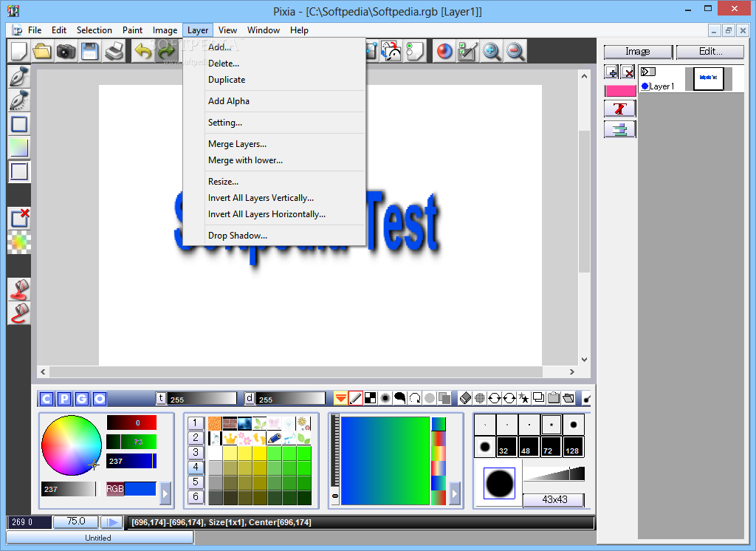Open the checklist with pencil icon
756x551 pixels.
pyautogui.click(x=467, y=51)
